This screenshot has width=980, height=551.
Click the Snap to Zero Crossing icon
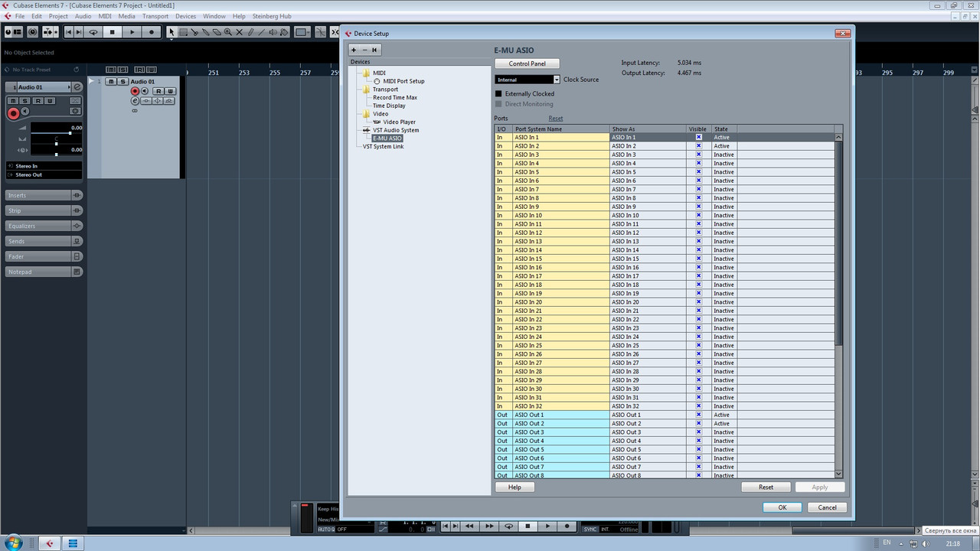(320, 32)
